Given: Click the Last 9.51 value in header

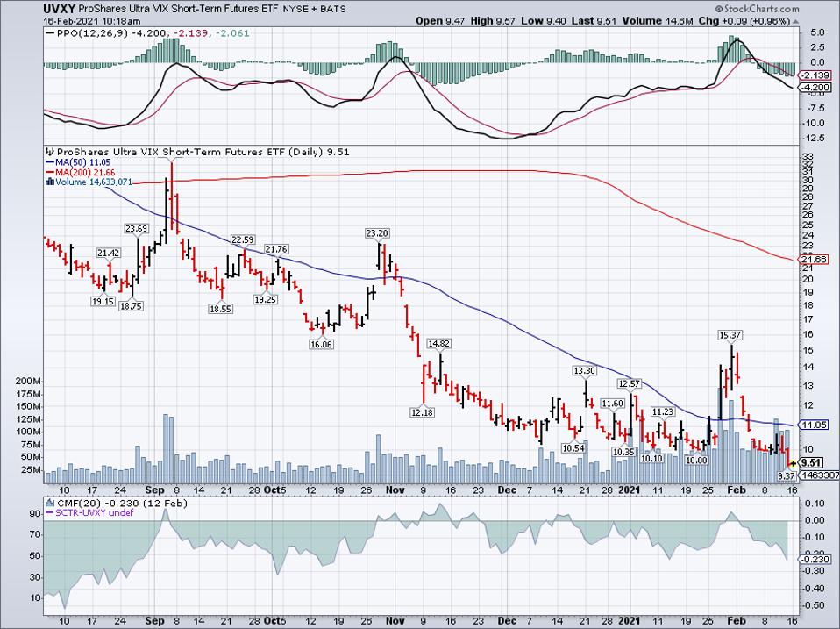Looking at the screenshot, I should coord(593,21).
